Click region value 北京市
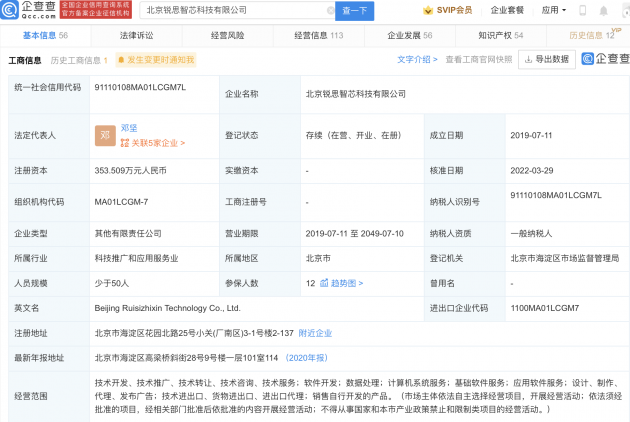The width and height of the screenshot is (630, 422). tap(318, 258)
